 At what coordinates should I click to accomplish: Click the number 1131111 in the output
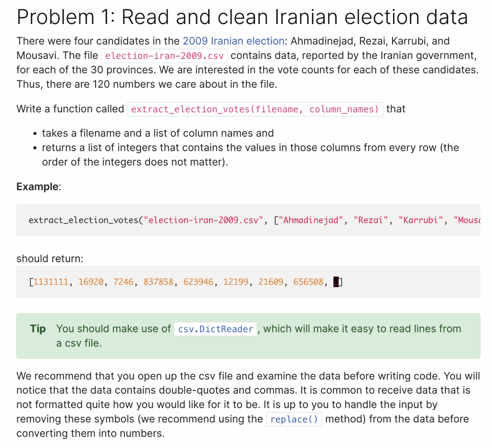[51, 282]
